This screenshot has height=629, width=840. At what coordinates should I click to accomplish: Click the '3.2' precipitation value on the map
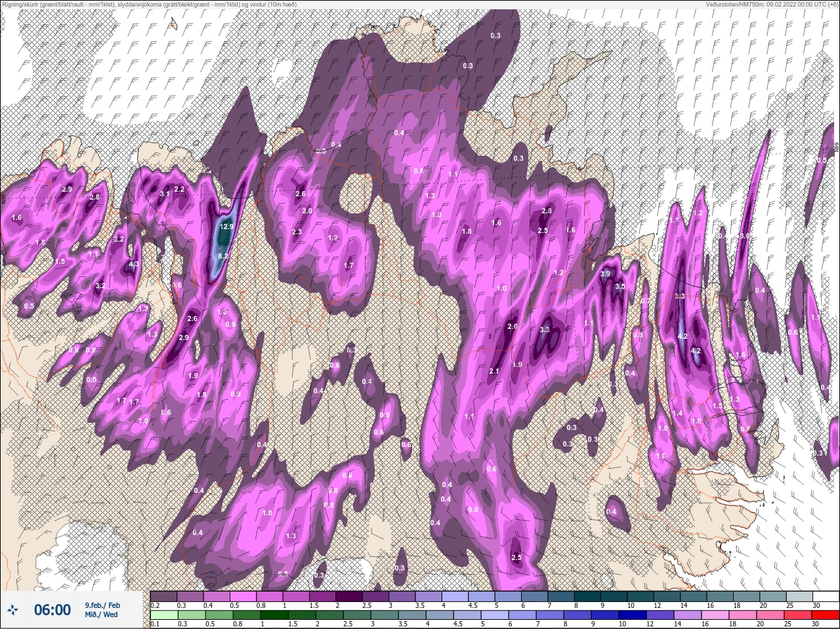coord(100,286)
